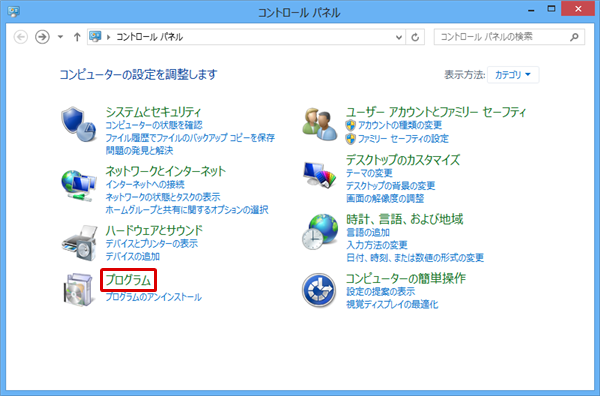Close the Control Panel window

pyautogui.click(x=578, y=9)
